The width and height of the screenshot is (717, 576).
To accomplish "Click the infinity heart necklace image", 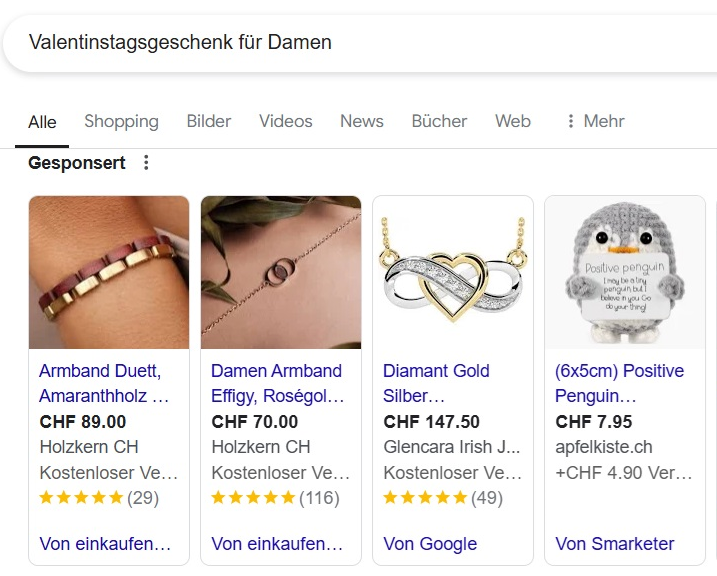I will coord(453,272).
